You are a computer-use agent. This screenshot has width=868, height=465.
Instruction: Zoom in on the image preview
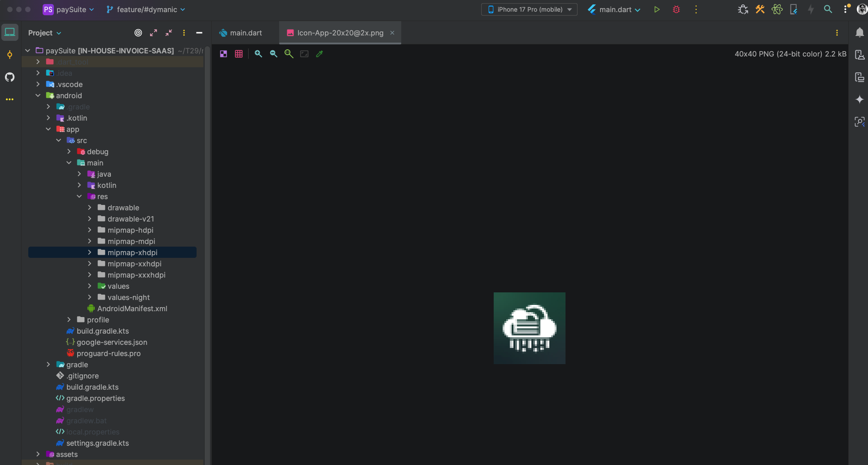click(x=259, y=54)
